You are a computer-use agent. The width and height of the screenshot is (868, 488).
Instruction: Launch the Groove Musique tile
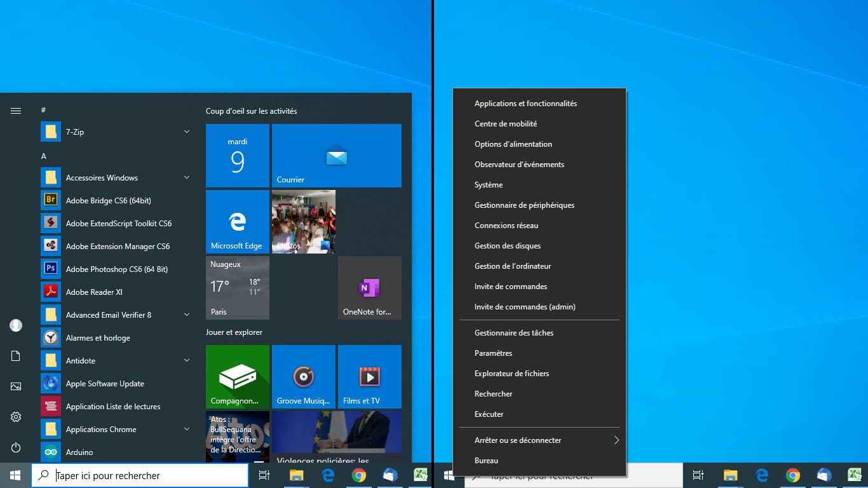303,376
